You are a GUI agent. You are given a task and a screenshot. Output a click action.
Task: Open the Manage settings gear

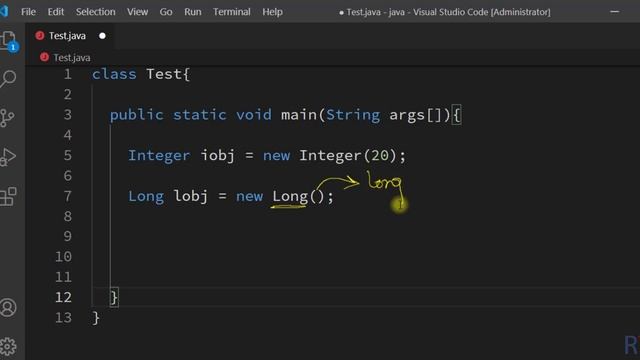coord(8,347)
